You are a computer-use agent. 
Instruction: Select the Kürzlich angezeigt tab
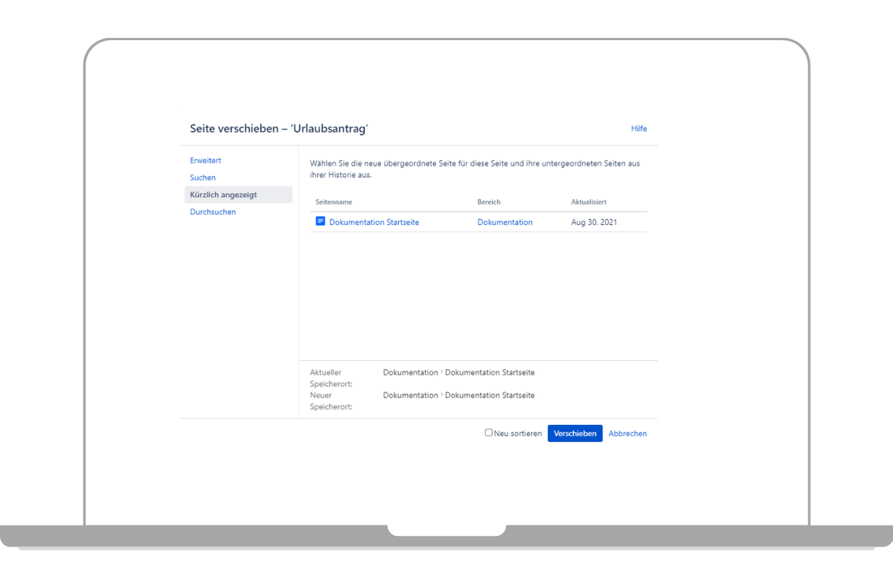coord(223,195)
